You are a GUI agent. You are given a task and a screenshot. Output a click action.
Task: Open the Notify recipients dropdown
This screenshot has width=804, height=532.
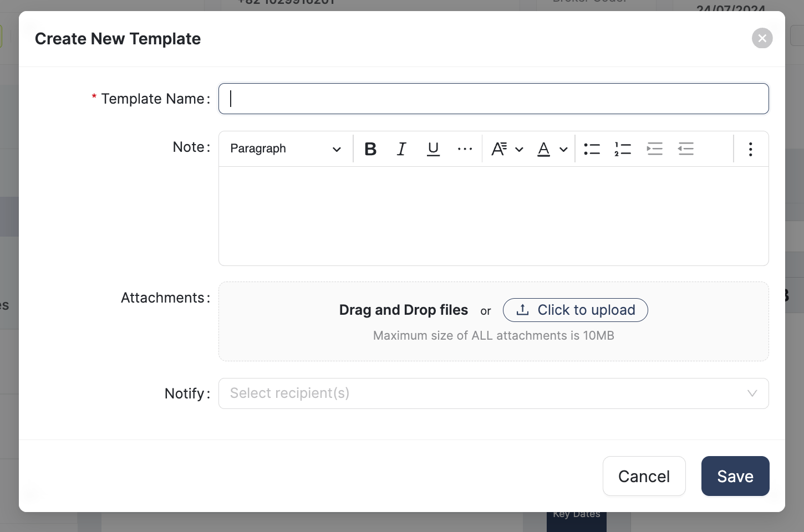[x=493, y=393]
